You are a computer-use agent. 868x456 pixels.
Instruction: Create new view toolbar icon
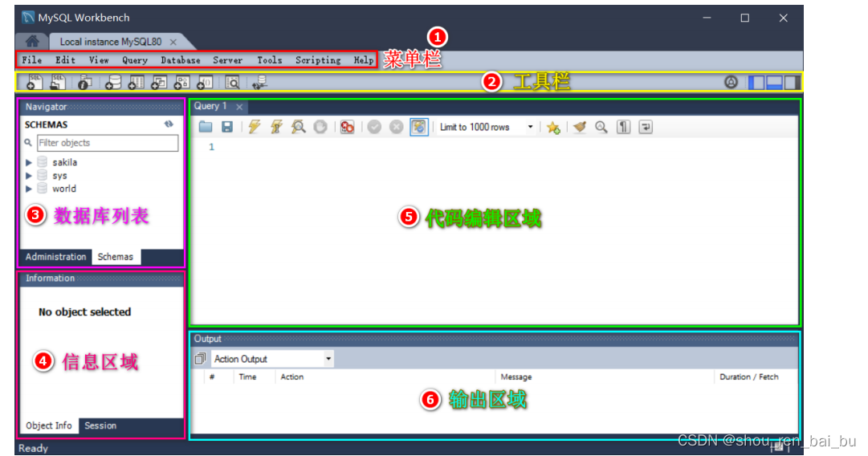(x=159, y=83)
